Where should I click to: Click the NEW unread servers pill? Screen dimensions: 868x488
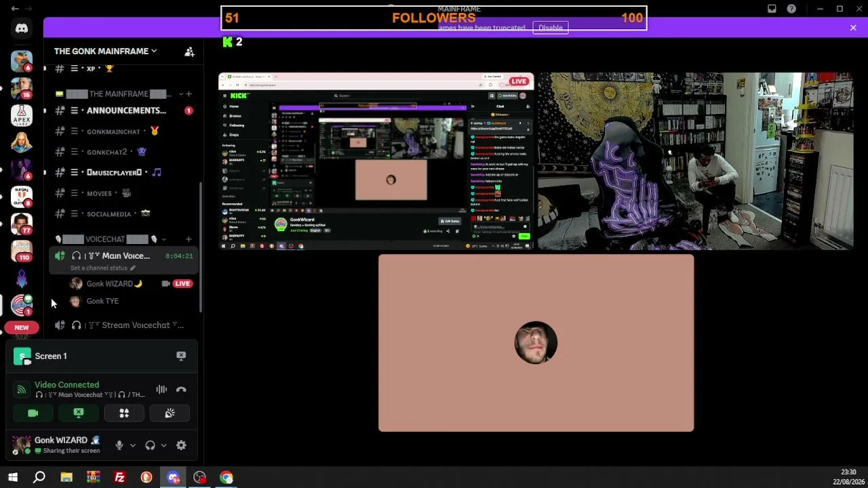(22, 327)
